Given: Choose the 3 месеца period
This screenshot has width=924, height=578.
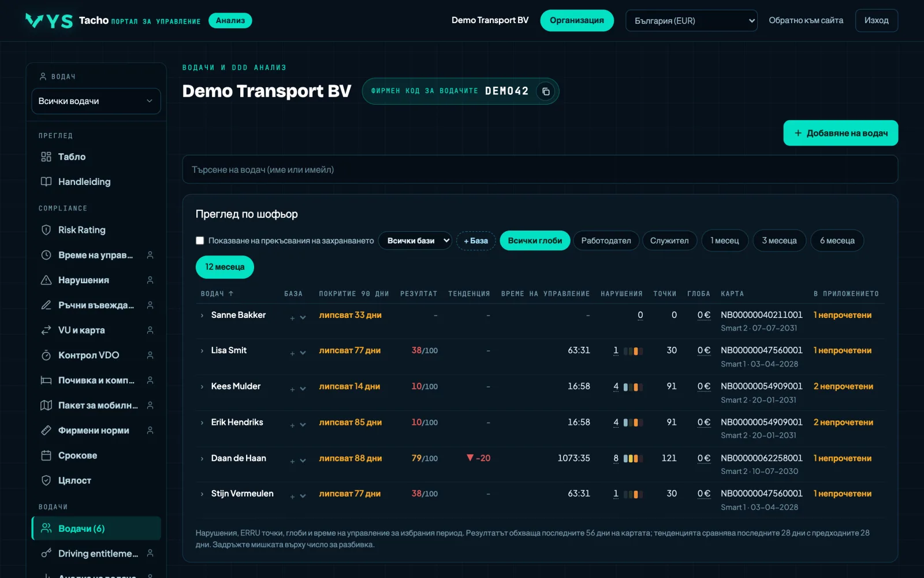Looking at the screenshot, I should 779,240.
